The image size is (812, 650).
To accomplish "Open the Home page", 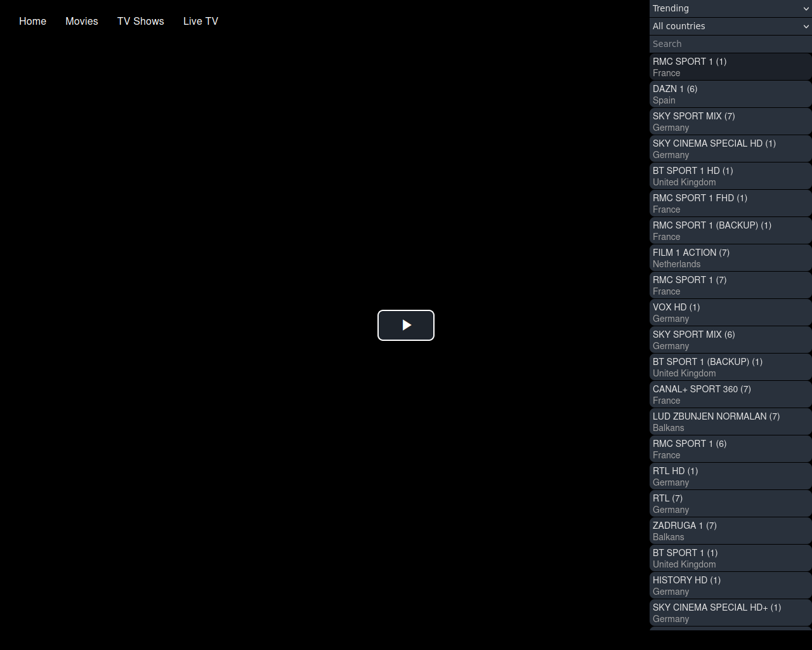I will 32,21.
